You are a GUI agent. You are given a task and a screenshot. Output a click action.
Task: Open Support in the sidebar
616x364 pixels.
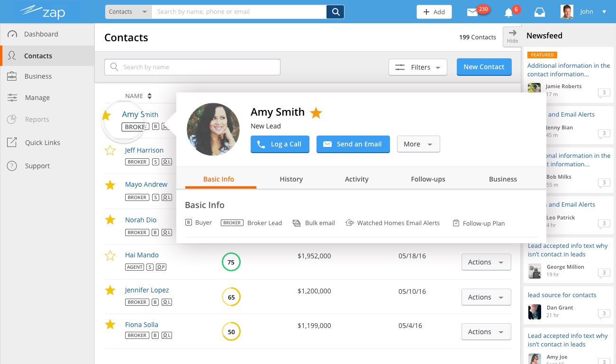pyautogui.click(x=47, y=166)
